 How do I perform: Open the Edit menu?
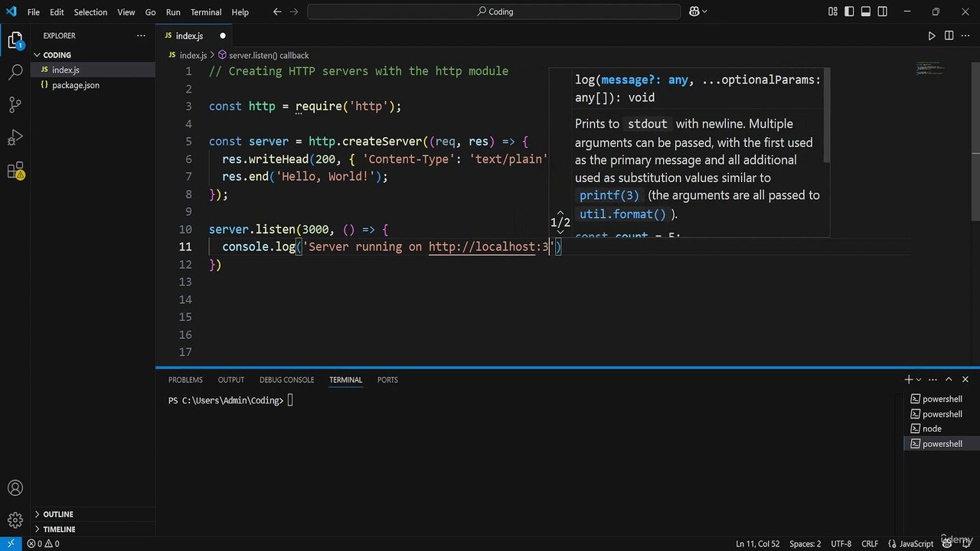pos(57,12)
